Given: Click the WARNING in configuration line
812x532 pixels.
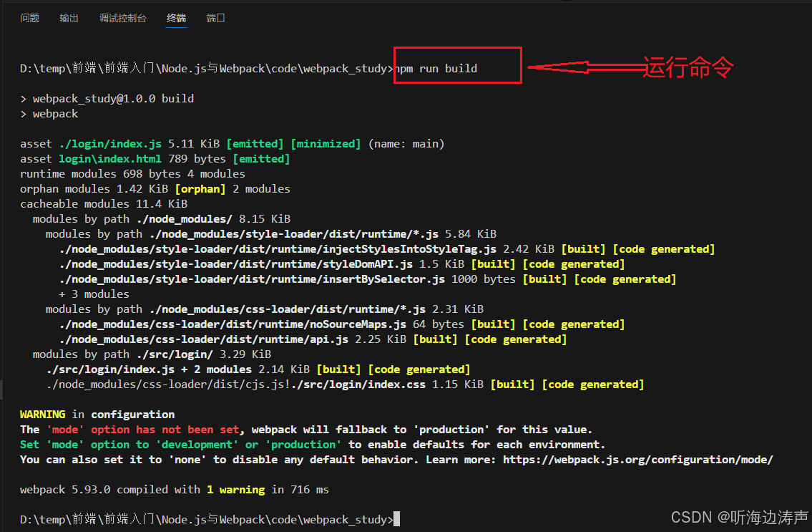Looking at the screenshot, I should pyautogui.click(x=97, y=414).
